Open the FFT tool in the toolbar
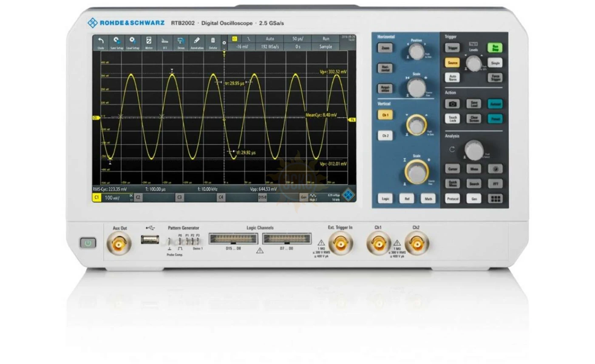This screenshot has width=595, height=364. (165, 42)
